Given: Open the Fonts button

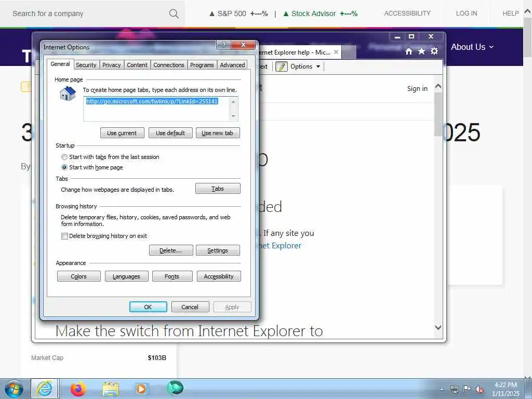Looking at the screenshot, I should (172, 276).
